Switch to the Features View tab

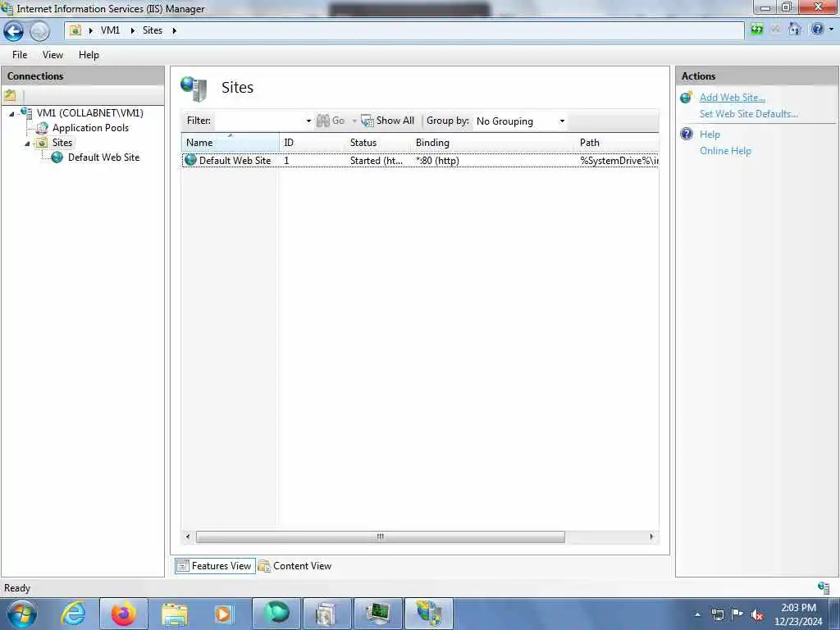pyautogui.click(x=215, y=566)
